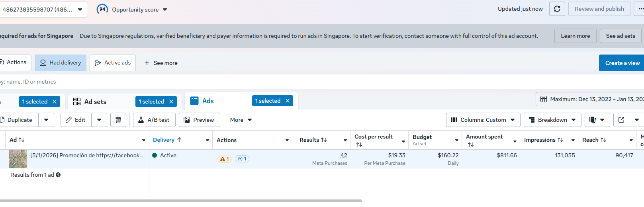Viewport: 644px width, 207px height.
Task: Delete the selected ad with trash icon
Action: tap(118, 120)
